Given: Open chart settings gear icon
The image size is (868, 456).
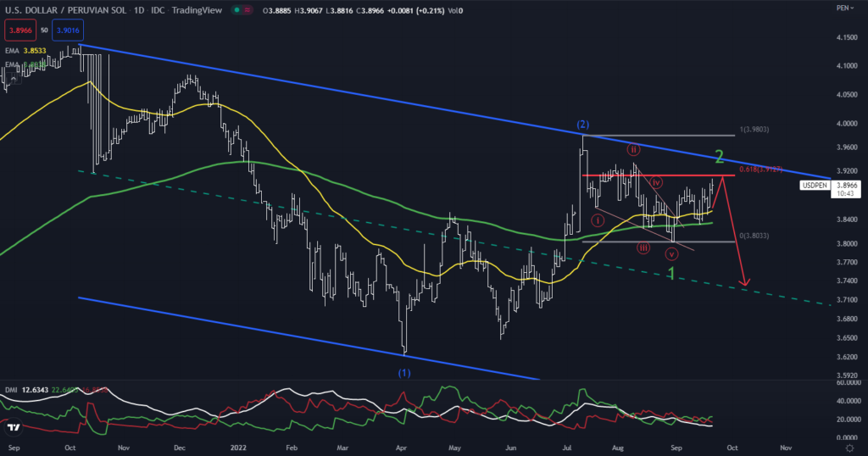Looking at the screenshot, I should coord(849,446).
